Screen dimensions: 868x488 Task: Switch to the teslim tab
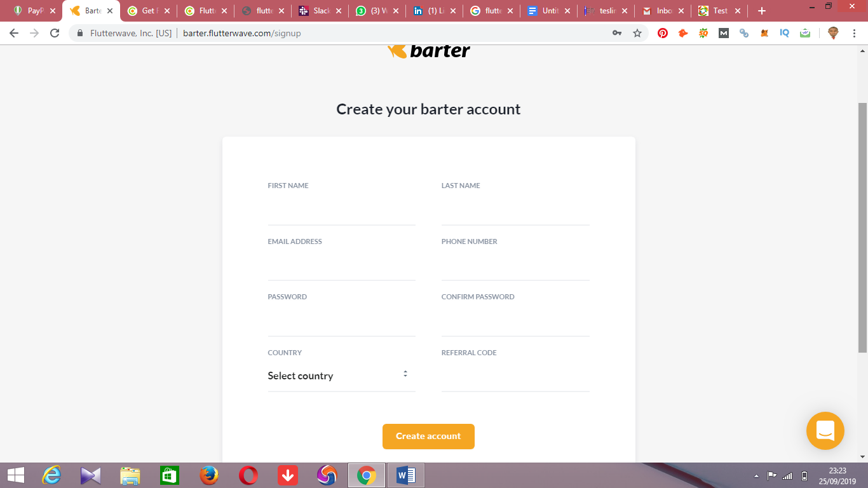pyautogui.click(x=606, y=11)
